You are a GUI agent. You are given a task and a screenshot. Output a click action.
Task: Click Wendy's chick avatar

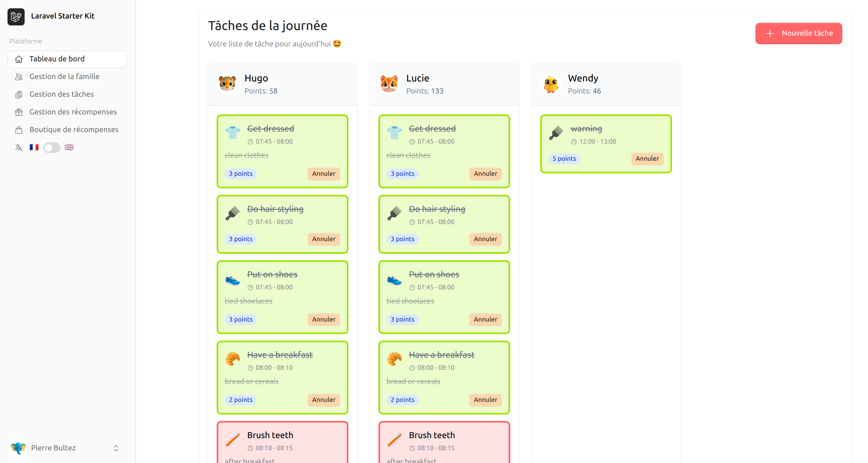[x=551, y=84]
